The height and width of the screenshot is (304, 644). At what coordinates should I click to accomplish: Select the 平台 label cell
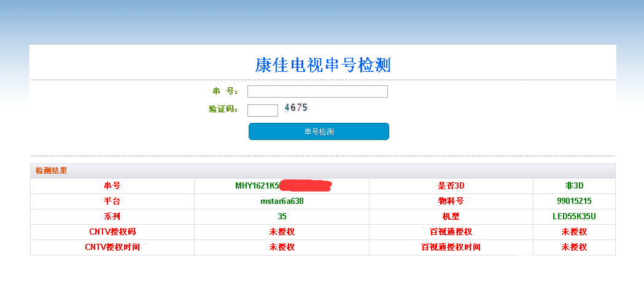coord(112,201)
